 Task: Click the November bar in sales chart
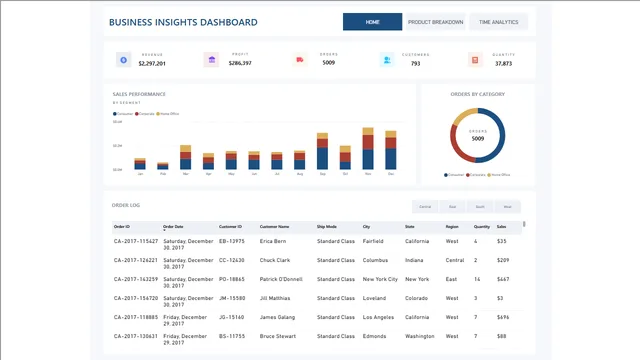click(x=368, y=149)
